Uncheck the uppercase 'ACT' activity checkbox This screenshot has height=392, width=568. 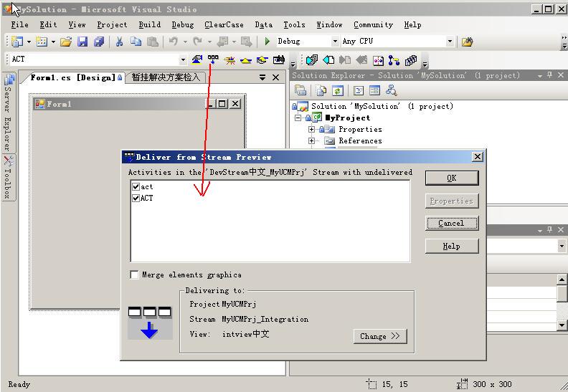click(x=136, y=198)
